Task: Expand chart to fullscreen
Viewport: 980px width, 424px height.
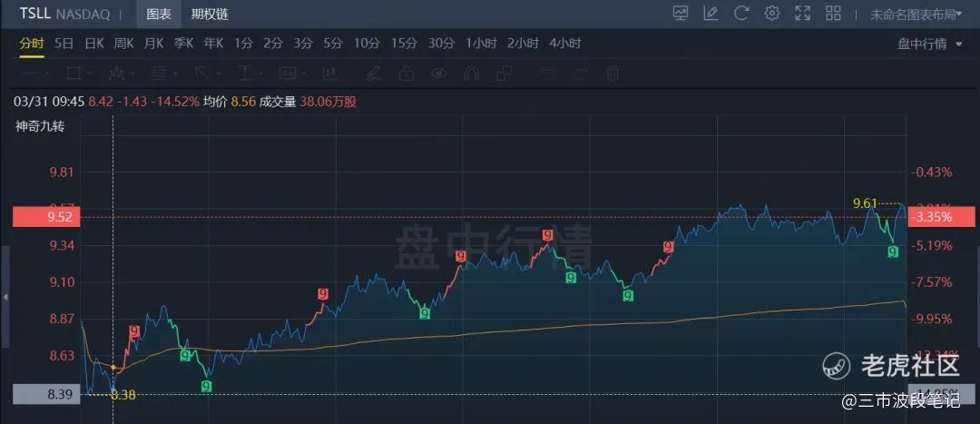Action: point(802,13)
